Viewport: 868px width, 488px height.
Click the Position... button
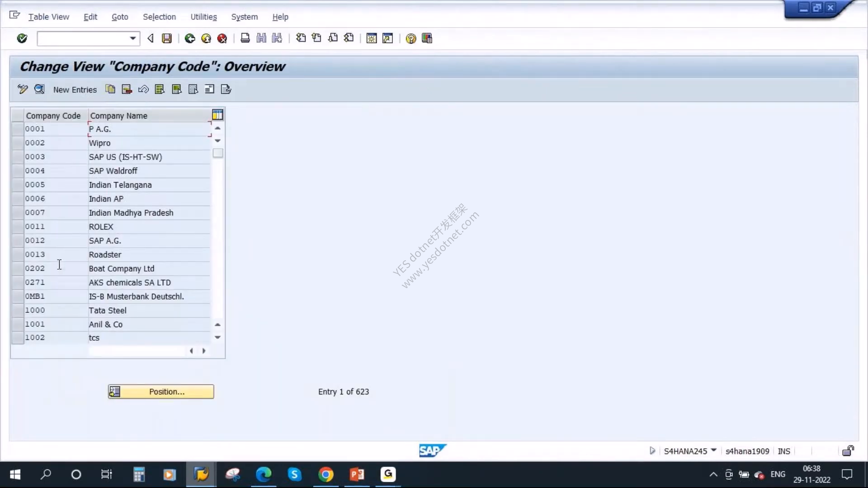click(161, 392)
